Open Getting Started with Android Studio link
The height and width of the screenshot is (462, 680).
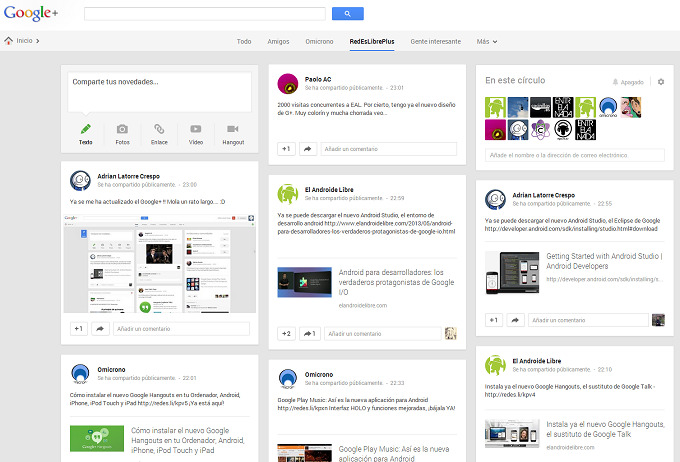click(x=604, y=261)
